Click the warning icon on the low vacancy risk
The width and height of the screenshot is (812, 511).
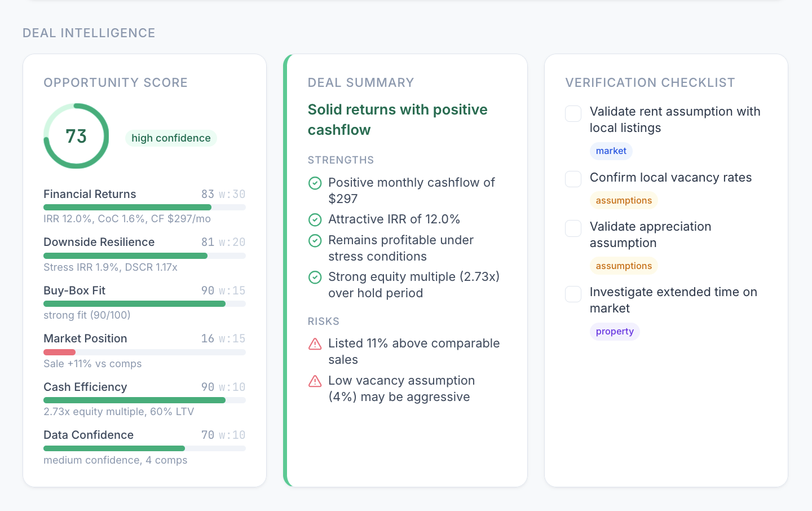point(315,381)
